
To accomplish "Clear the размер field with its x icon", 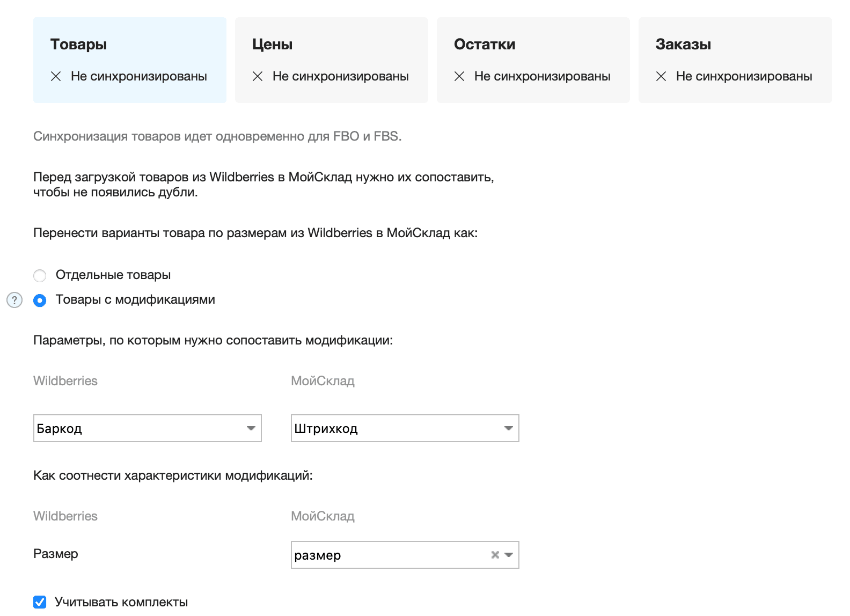I will pyautogui.click(x=495, y=555).
